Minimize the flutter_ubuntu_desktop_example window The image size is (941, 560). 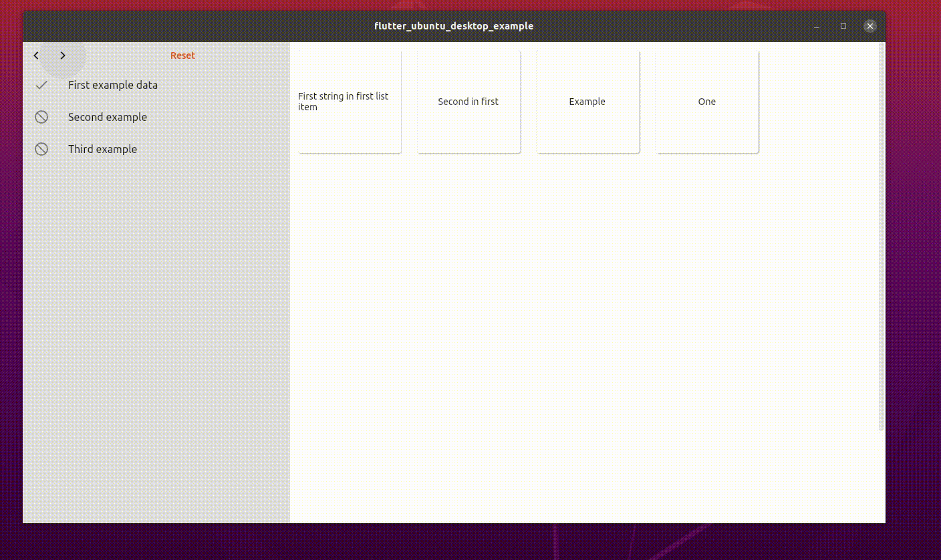tap(817, 26)
